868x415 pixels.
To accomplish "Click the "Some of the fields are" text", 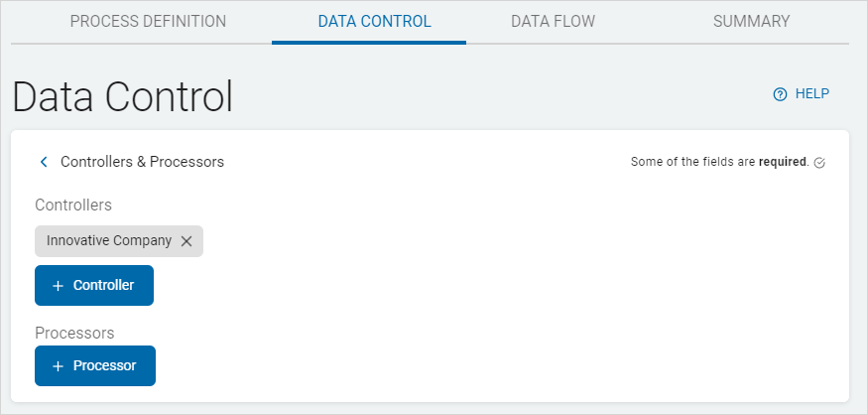I will point(693,162).
